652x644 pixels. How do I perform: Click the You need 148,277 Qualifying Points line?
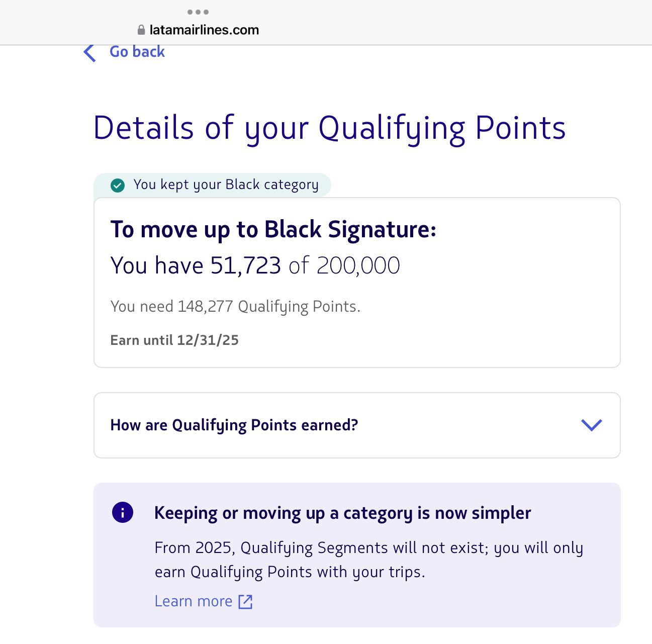pos(235,307)
